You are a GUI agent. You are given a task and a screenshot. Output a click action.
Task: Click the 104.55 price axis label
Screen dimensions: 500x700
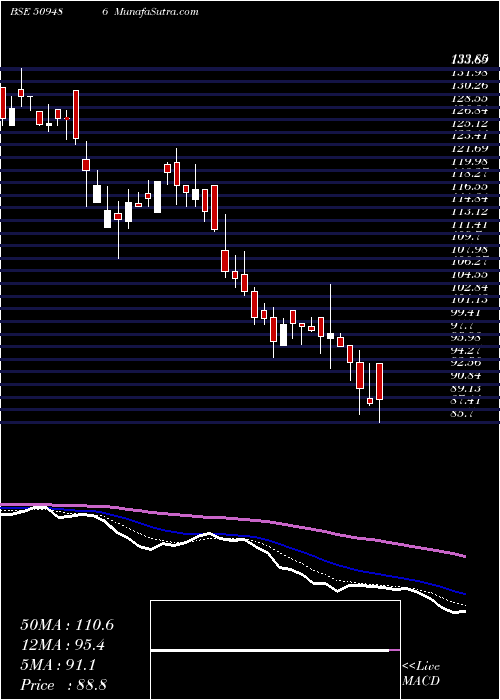point(469,275)
